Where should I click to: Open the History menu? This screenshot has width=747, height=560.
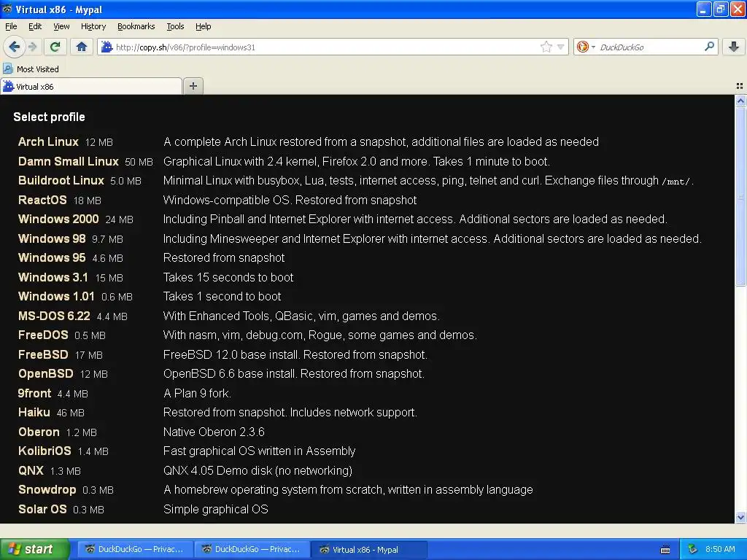[93, 26]
